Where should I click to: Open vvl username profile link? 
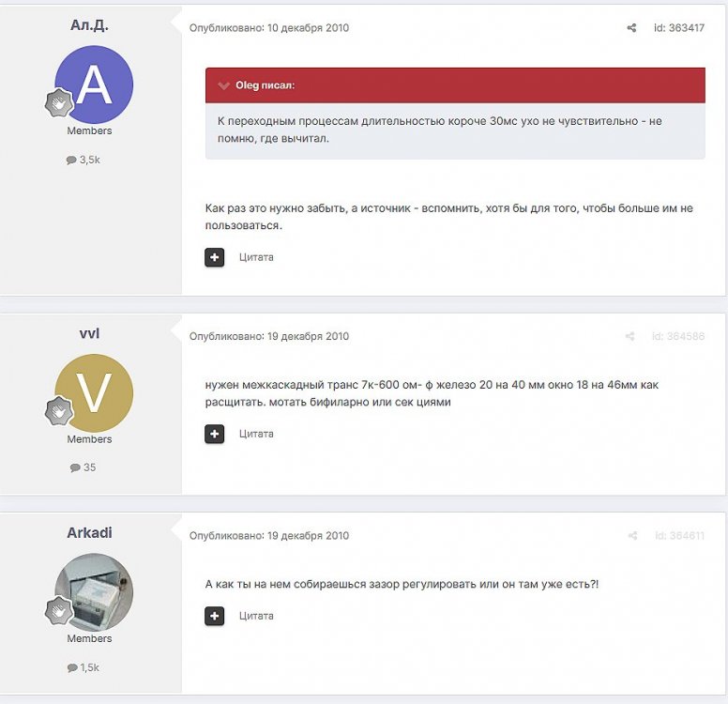89,333
